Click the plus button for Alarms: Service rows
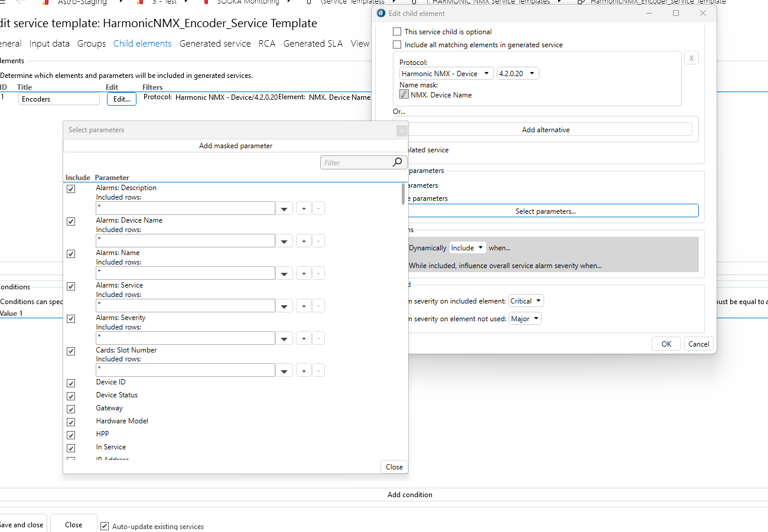This screenshot has height=532, width=768. (304, 306)
